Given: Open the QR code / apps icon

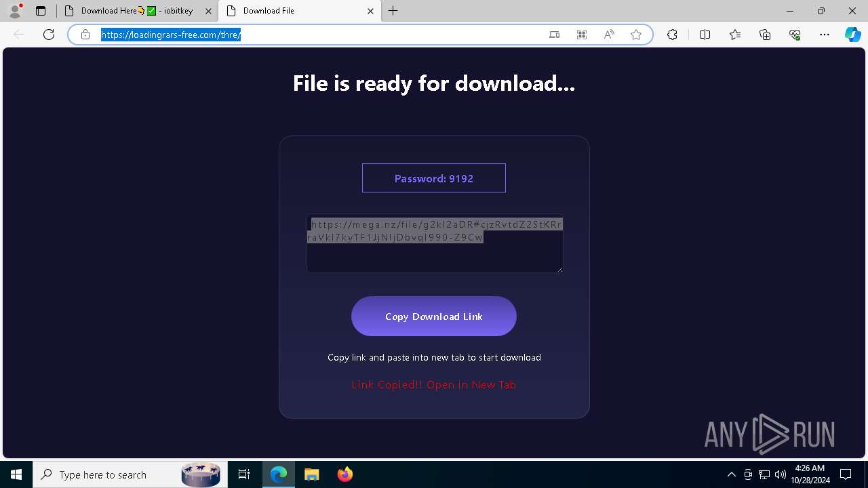Looking at the screenshot, I should point(582,35).
